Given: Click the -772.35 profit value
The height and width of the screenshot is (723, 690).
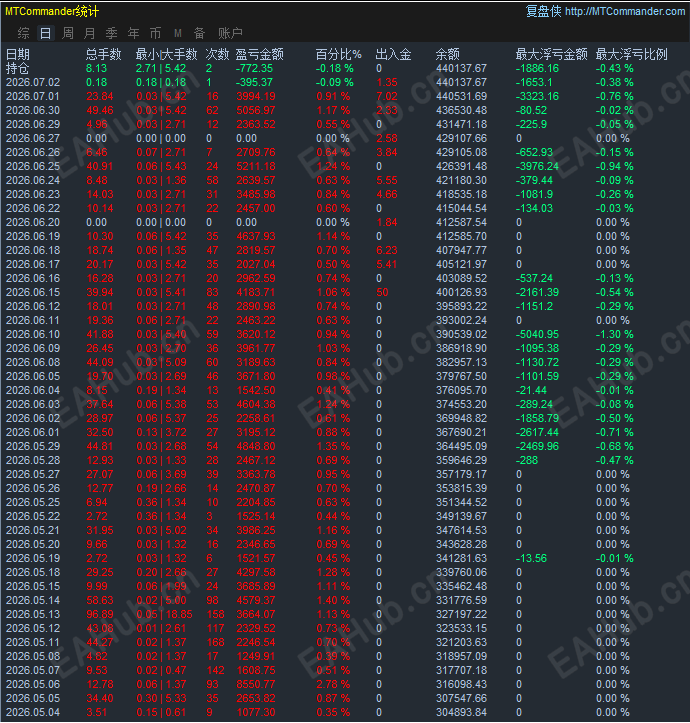Looking at the screenshot, I should click(254, 68).
